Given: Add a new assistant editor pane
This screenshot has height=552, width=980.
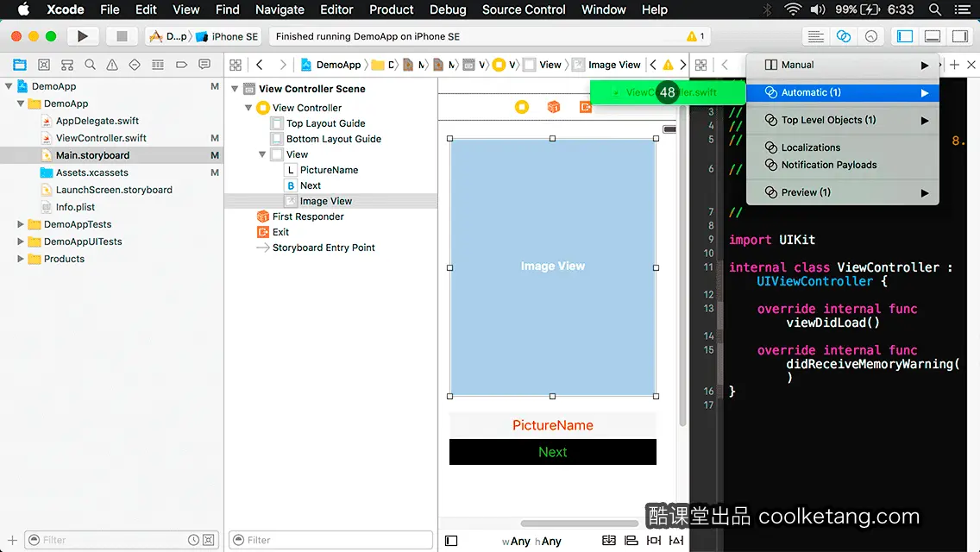Looking at the screenshot, I should click(x=954, y=65).
